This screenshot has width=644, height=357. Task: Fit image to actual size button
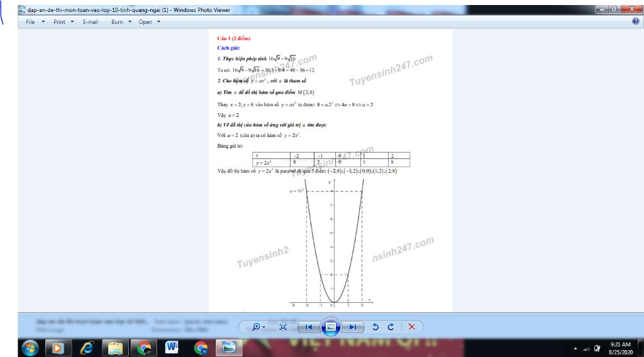pyautogui.click(x=283, y=327)
